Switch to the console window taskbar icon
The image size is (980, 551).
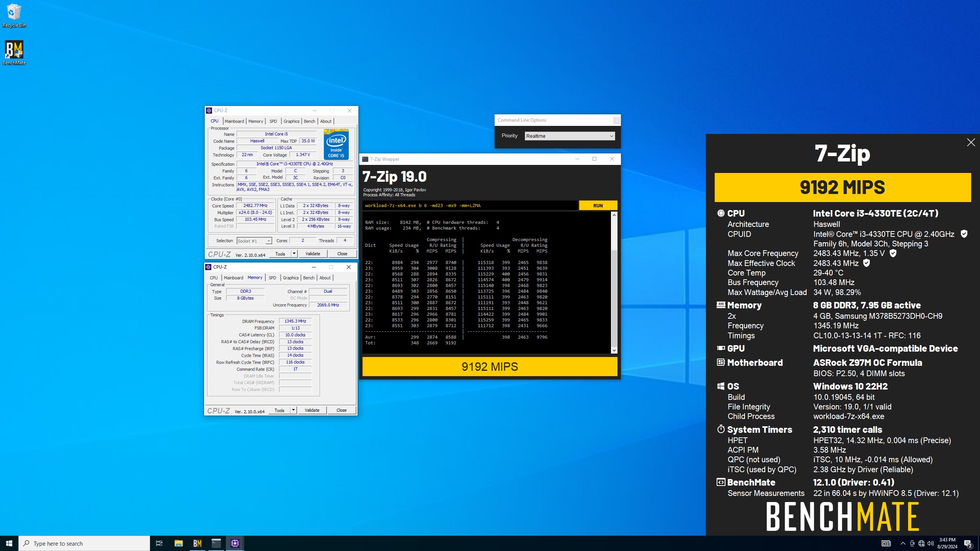tap(216, 543)
